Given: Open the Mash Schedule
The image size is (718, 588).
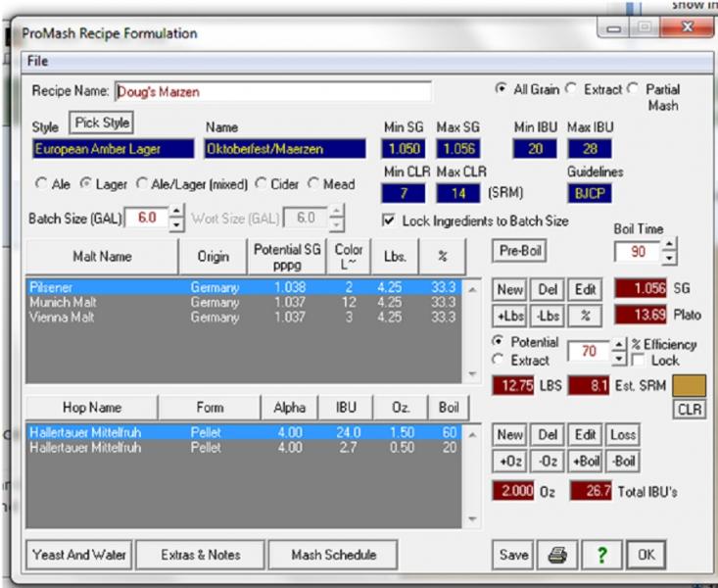Looking at the screenshot, I should 333,555.
